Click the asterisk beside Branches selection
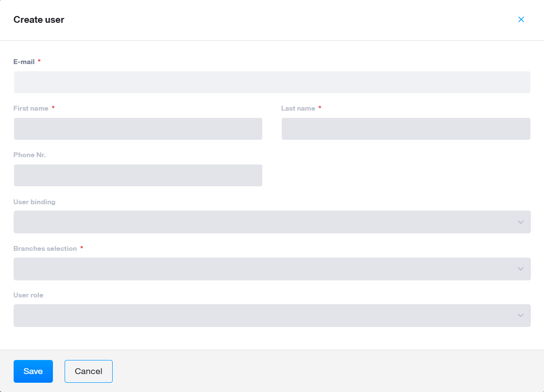The width and height of the screenshot is (544, 392). tap(81, 248)
